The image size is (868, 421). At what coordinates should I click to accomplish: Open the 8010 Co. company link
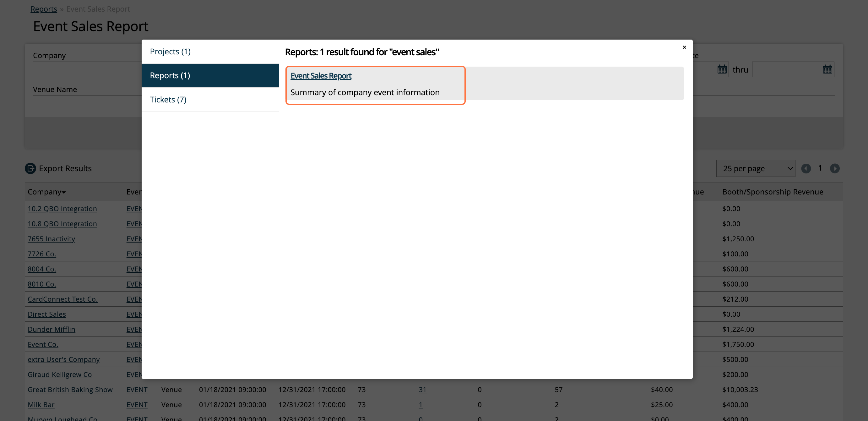[x=42, y=284]
